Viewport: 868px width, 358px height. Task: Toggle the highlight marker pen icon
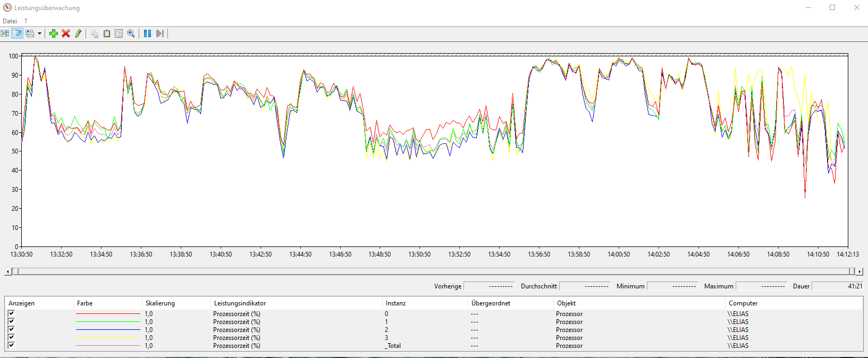78,33
